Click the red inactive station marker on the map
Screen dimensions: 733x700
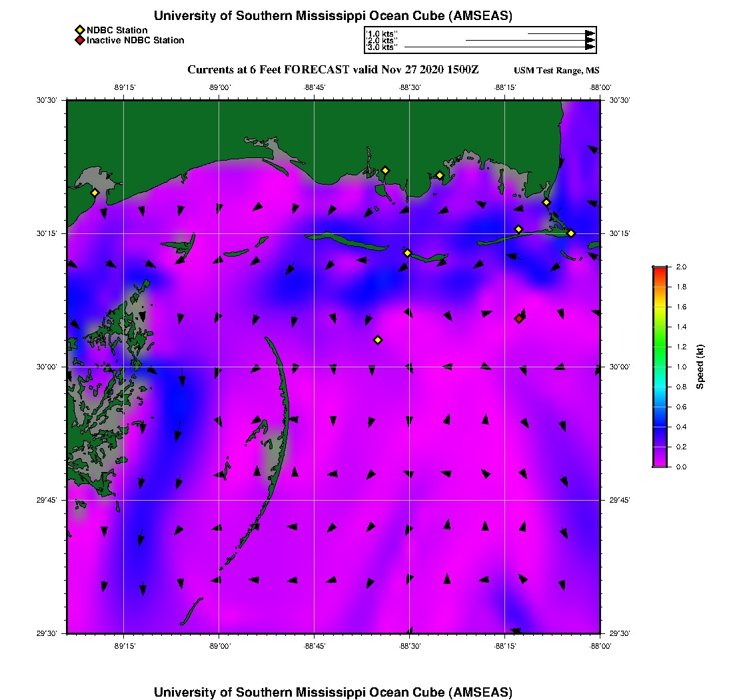pos(519,319)
